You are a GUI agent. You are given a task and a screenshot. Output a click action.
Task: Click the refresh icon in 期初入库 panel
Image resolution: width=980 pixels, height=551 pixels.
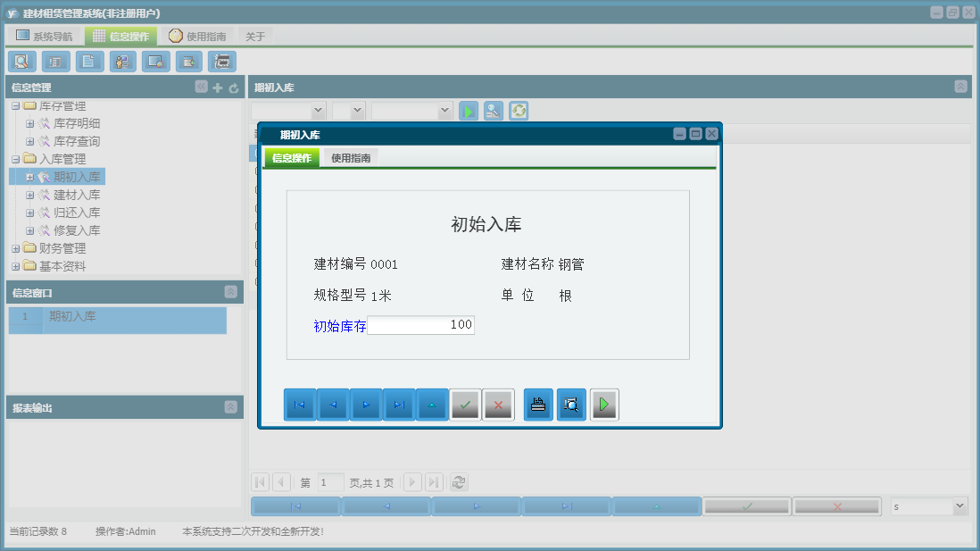519,110
